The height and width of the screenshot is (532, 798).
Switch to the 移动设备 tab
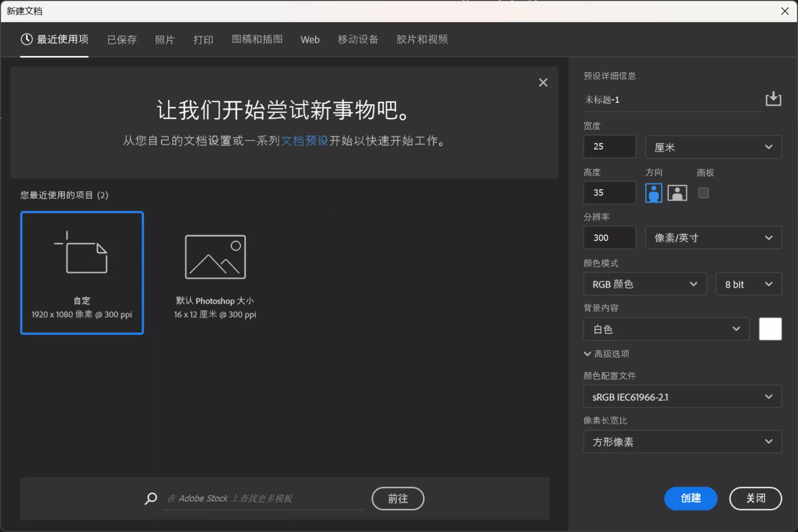tap(358, 39)
